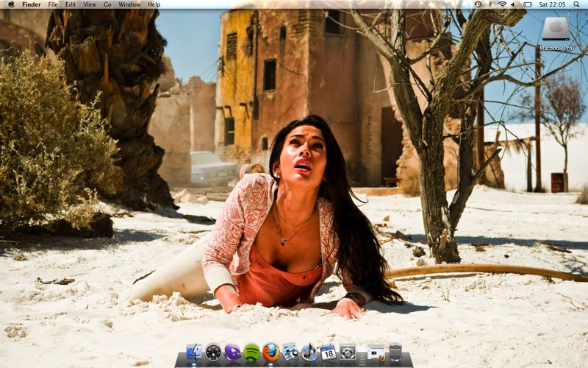Open the Help menu
This screenshot has width=588, height=368.
pyautogui.click(x=154, y=4)
